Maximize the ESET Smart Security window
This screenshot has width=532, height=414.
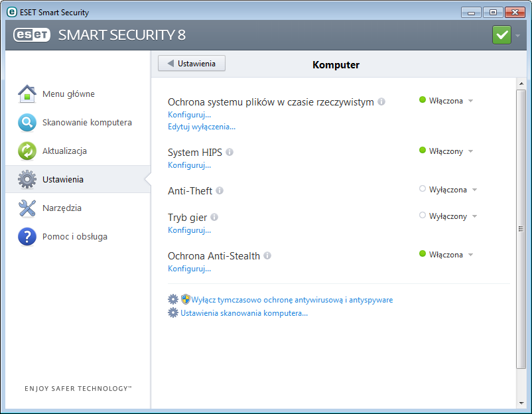[x=493, y=13]
